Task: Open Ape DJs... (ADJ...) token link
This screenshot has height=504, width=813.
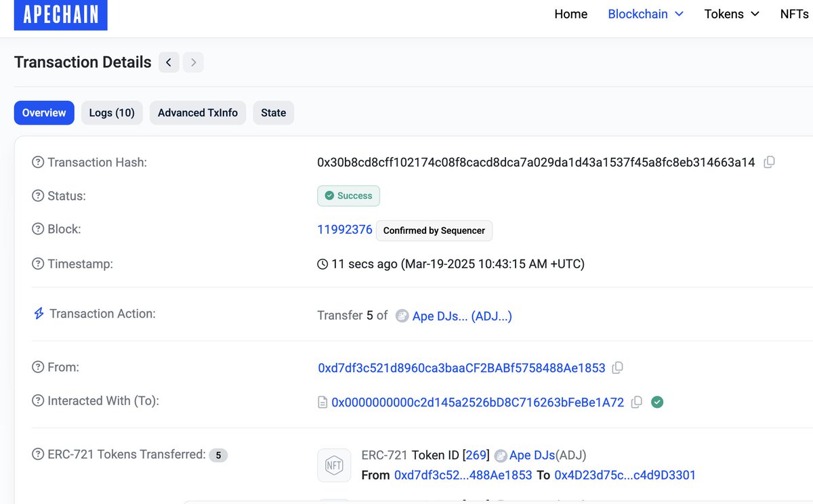Action: tap(462, 316)
